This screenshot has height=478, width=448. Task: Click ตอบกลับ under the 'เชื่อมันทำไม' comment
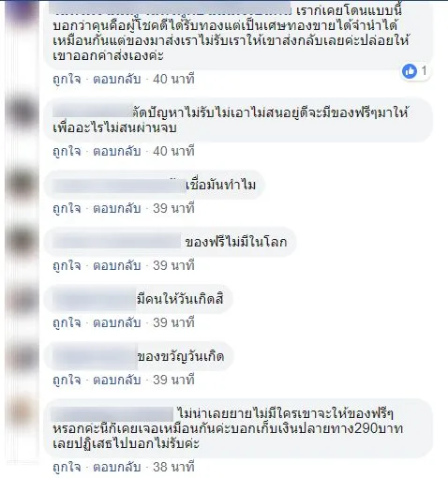point(117,208)
